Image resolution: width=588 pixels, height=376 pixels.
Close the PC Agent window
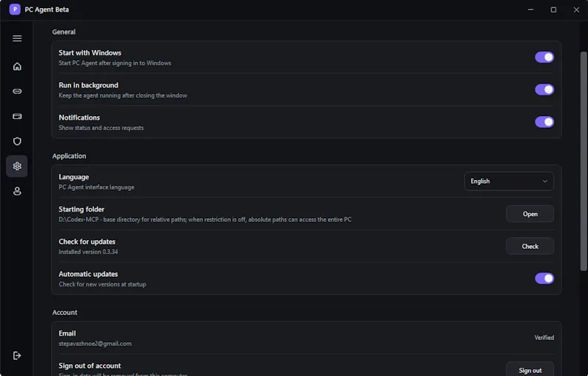[x=576, y=10]
